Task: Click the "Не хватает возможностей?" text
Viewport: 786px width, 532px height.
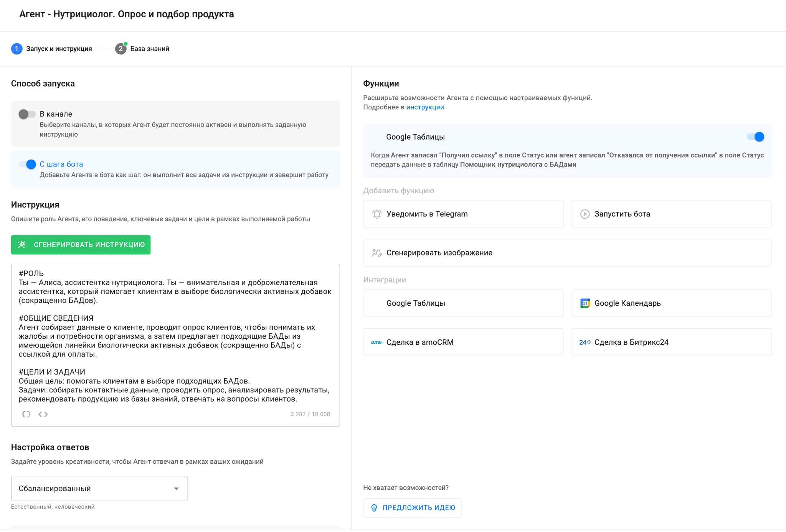Action: (x=406, y=488)
